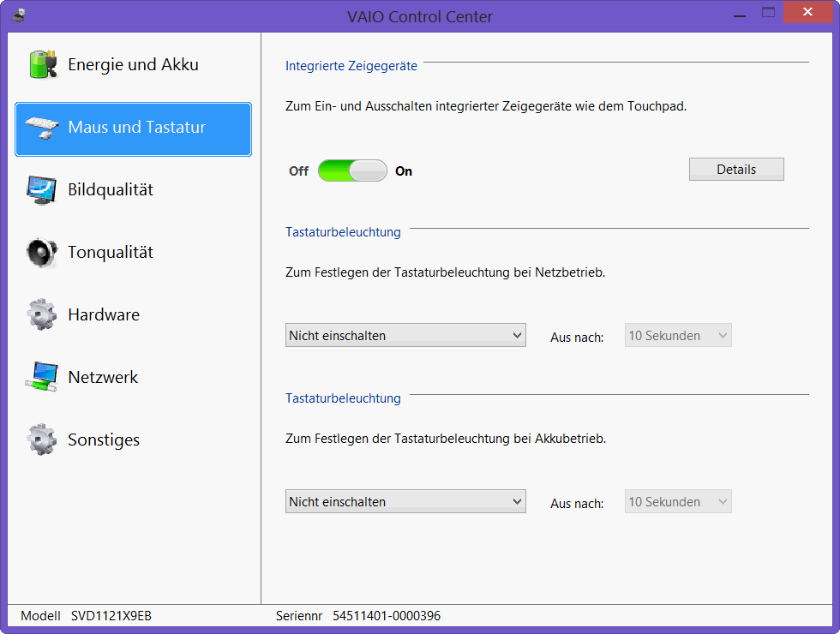
Task: Open Aus nach dropdown under Akkubetrieb
Action: tap(678, 501)
